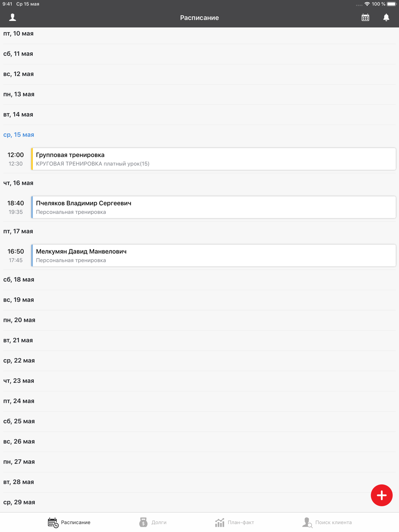The image size is (399, 532).
Task: Tap the 12:00 time of group training
Action: click(x=16, y=155)
